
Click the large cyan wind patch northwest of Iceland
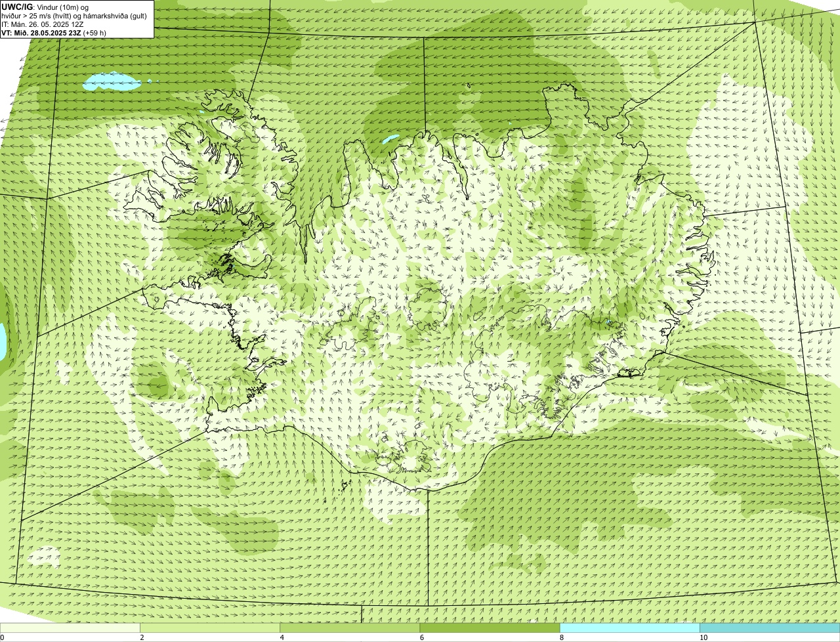tap(112, 82)
